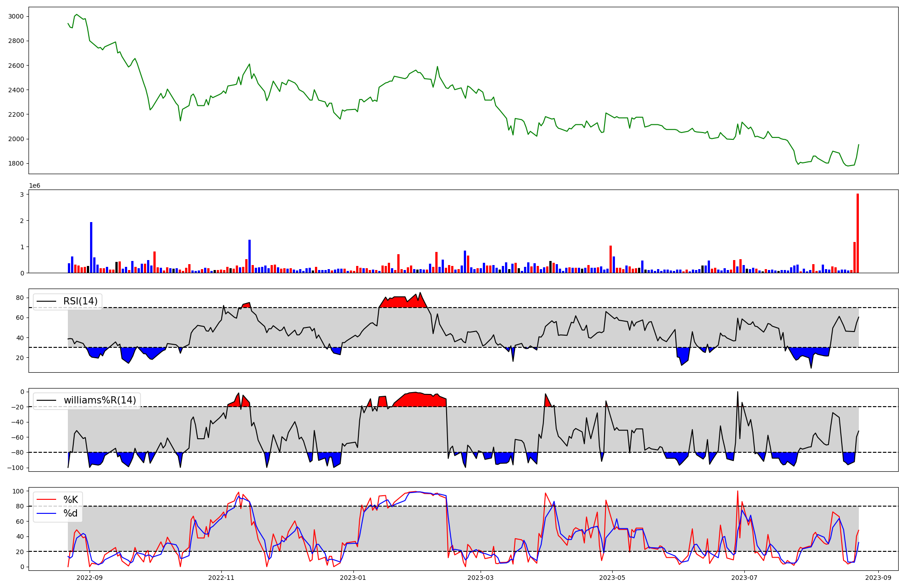Click the blue %d legend line sample
The height and width of the screenshot is (588, 905).
(x=46, y=513)
